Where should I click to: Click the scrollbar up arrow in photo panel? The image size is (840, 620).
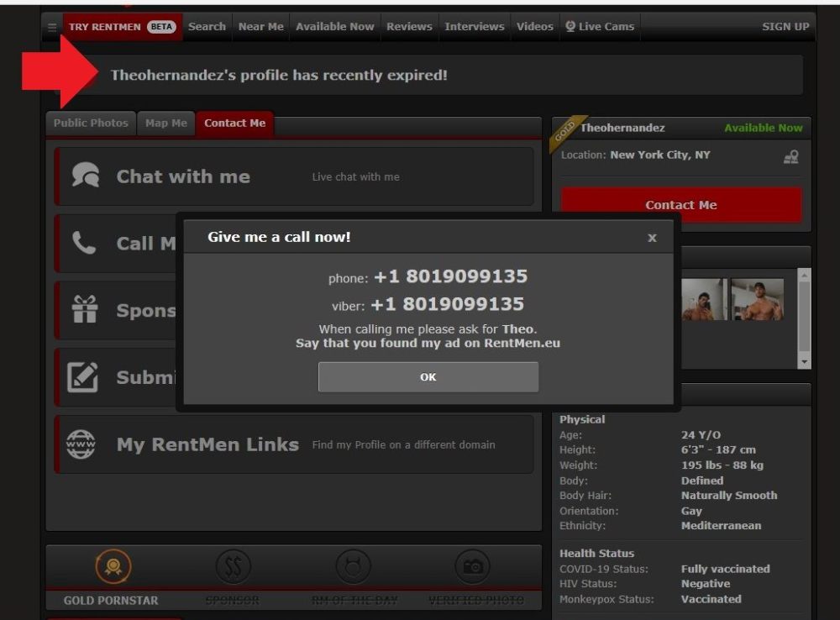pos(805,275)
